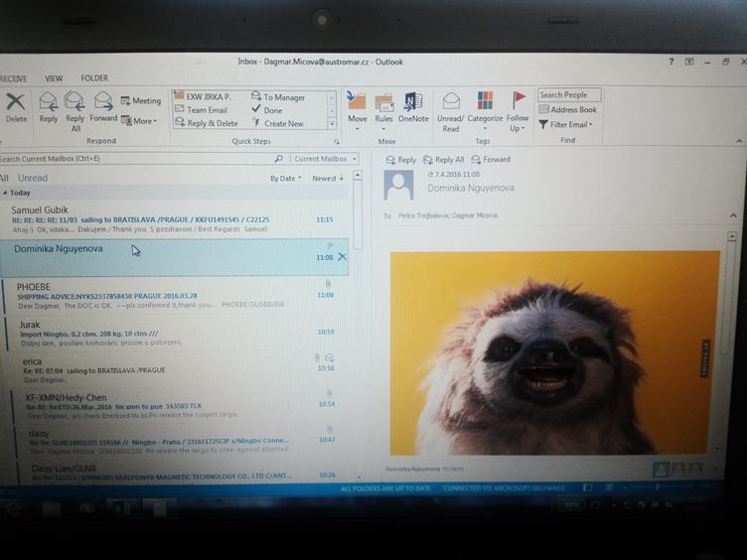Open Manage Quick Steps dialog launcher
The image size is (747, 560).
[x=337, y=141]
